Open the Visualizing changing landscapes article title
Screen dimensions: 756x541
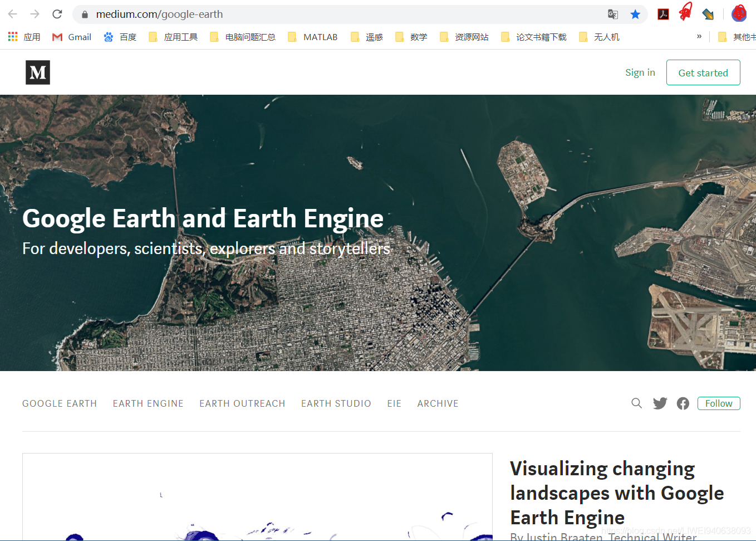617,493
